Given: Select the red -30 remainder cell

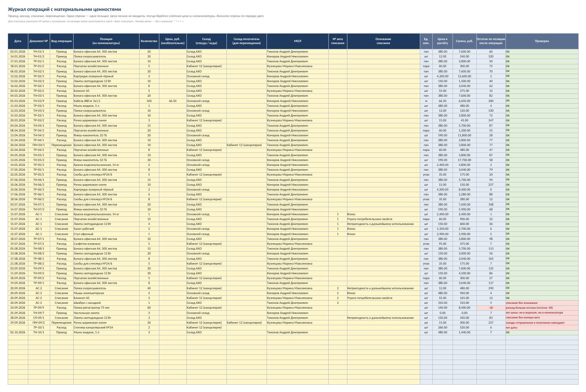Looking at the screenshot, I should click(x=491, y=308).
